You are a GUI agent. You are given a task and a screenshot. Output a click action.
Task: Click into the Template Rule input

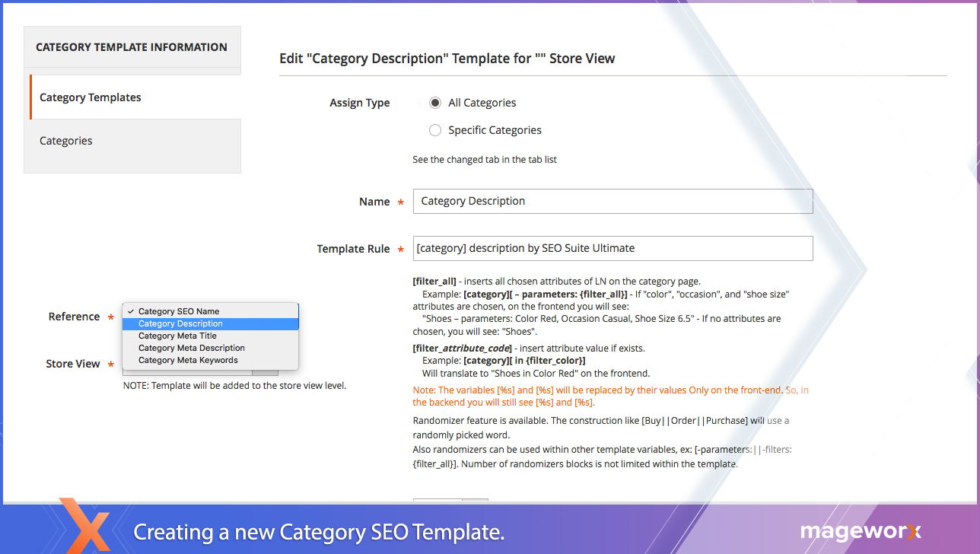tap(612, 248)
